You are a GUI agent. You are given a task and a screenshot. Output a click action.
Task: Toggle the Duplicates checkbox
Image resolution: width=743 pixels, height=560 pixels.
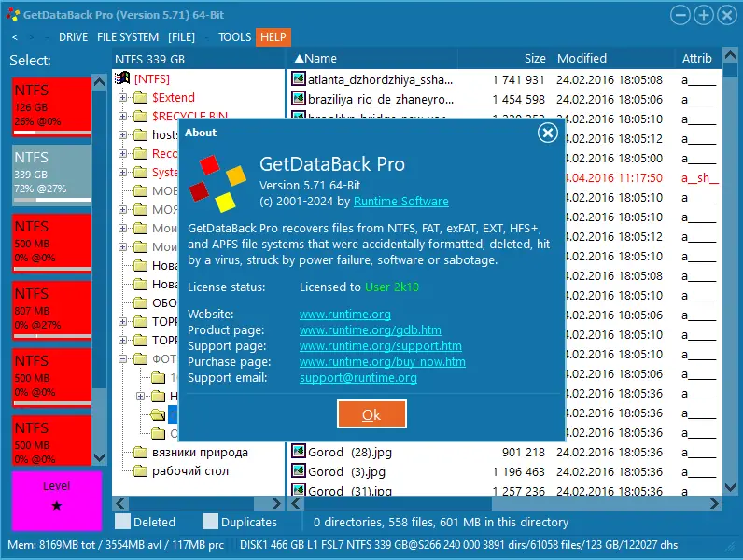pos(210,522)
